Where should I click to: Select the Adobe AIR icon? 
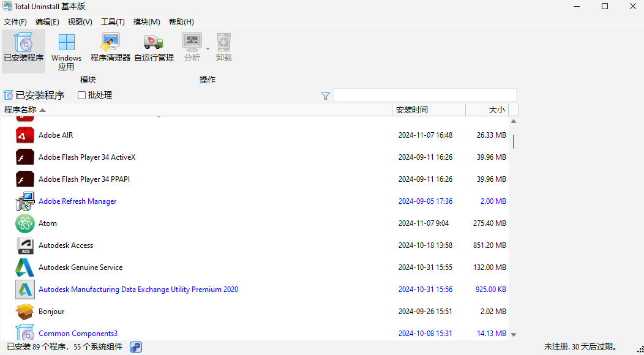(x=24, y=135)
